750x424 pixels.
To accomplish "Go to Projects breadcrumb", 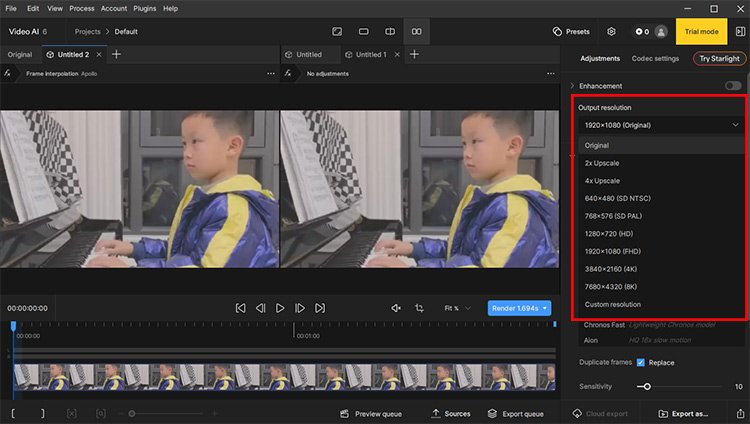I will pos(88,32).
